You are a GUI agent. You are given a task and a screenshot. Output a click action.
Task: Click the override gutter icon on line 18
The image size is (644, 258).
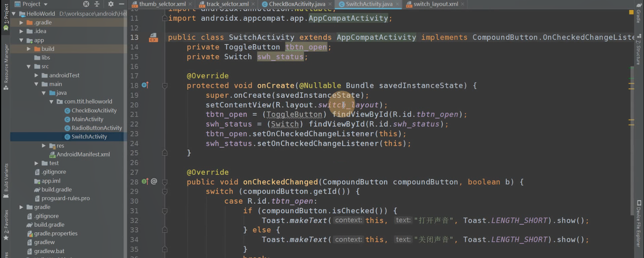click(145, 86)
